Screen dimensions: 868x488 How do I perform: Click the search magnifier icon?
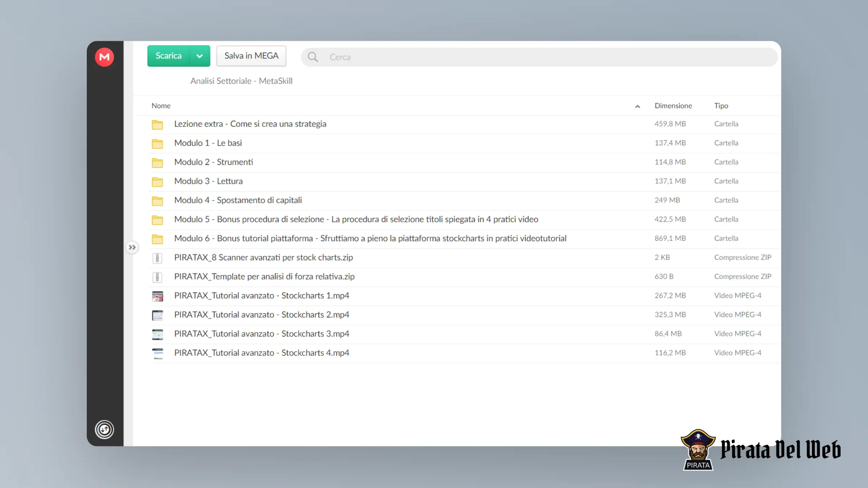tap(313, 57)
